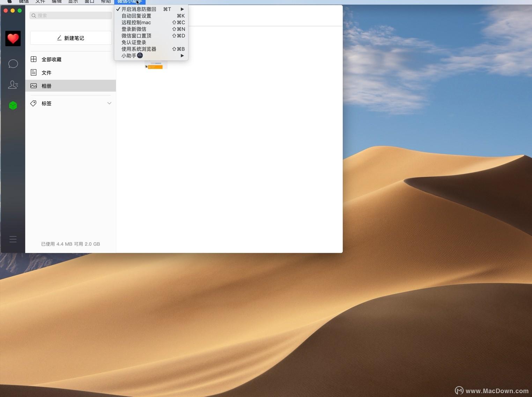Toggle 开启消息防撤回 checked menu item
532x397 pixels.
click(151, 9)
